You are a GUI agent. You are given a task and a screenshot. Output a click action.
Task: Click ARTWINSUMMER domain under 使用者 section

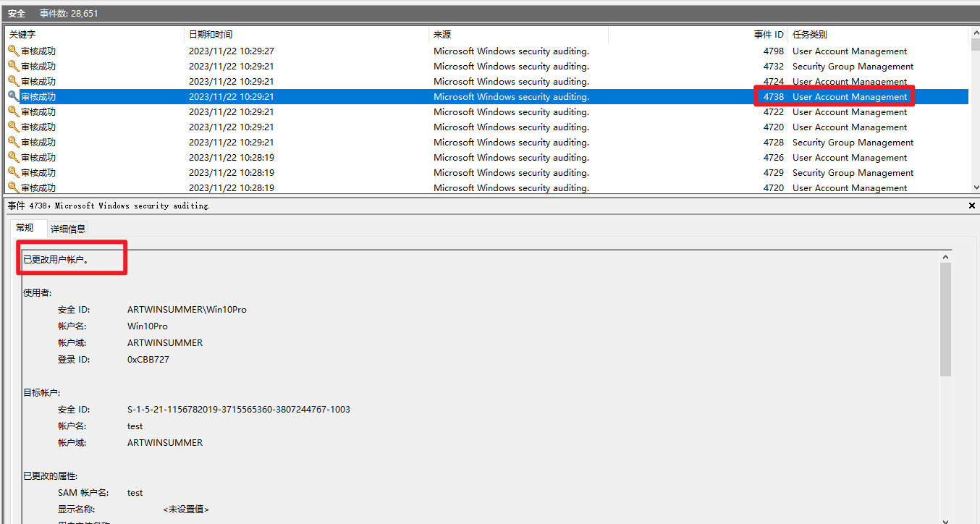click(165, 343)
